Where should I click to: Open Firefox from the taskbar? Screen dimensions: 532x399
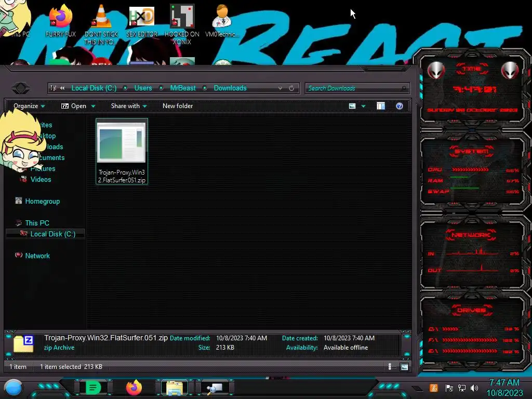tap(134, 388)
